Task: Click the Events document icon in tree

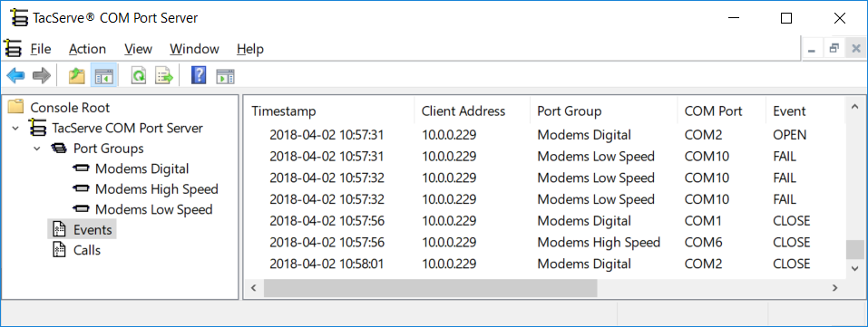Action: click(x=59, y=229)
